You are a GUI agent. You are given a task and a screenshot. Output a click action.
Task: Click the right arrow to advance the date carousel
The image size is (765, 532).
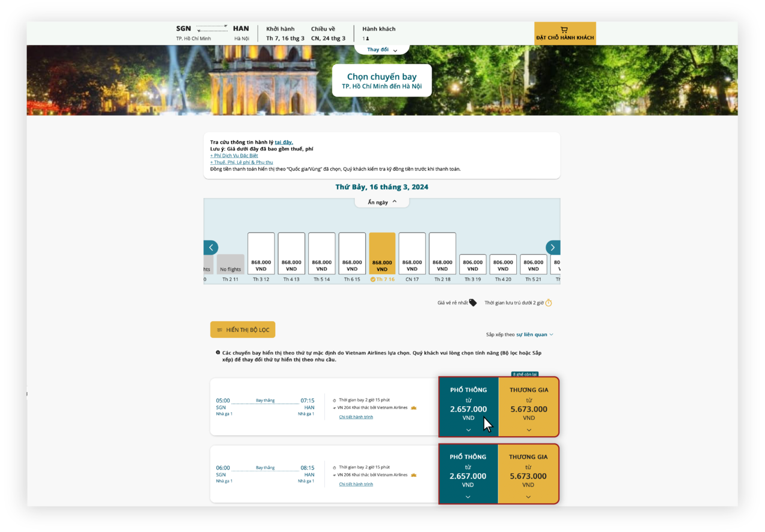pos(552,247)
